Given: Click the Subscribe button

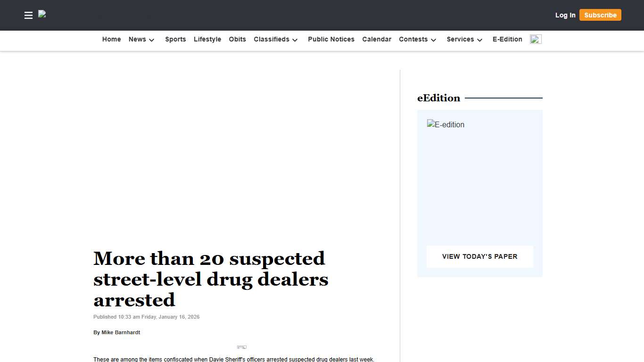Looking at the screenshot, I should click(600, 15).
